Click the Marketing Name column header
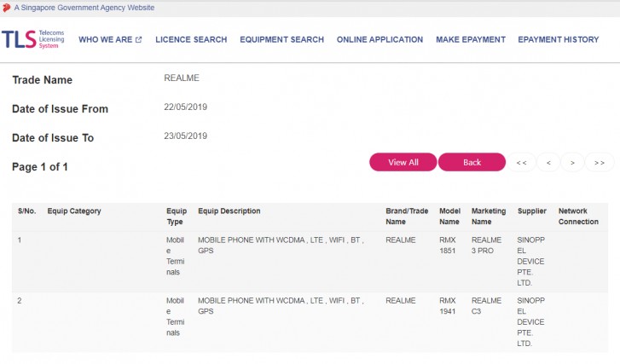620x364 pixels. [489, 217]
